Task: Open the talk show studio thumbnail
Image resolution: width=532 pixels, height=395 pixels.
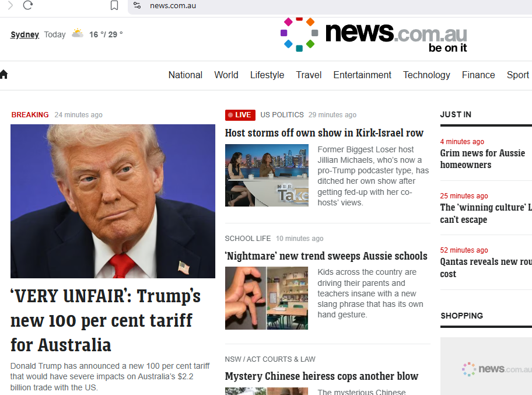Action: (x=267, y=175)
